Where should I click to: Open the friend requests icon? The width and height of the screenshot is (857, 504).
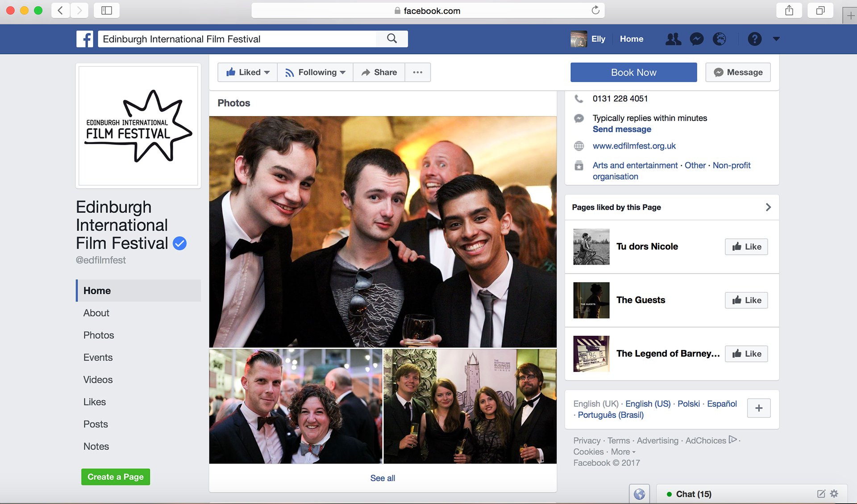[673, 39]
